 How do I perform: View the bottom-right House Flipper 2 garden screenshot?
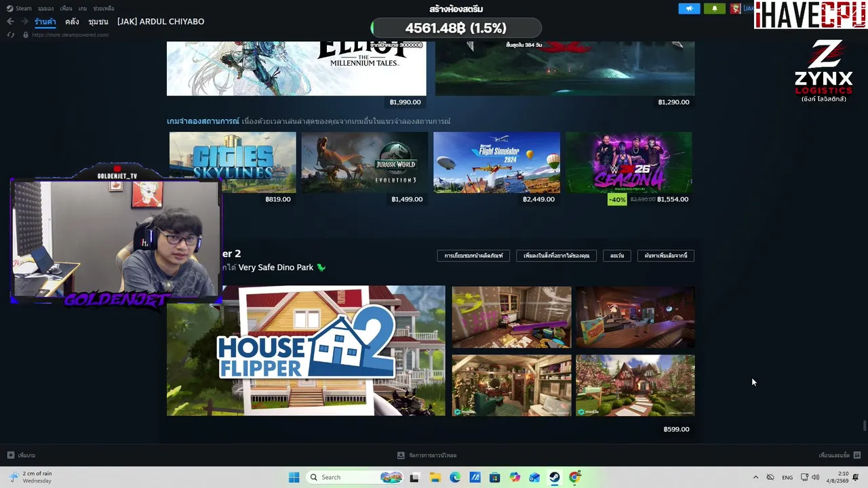pos(635,385)
